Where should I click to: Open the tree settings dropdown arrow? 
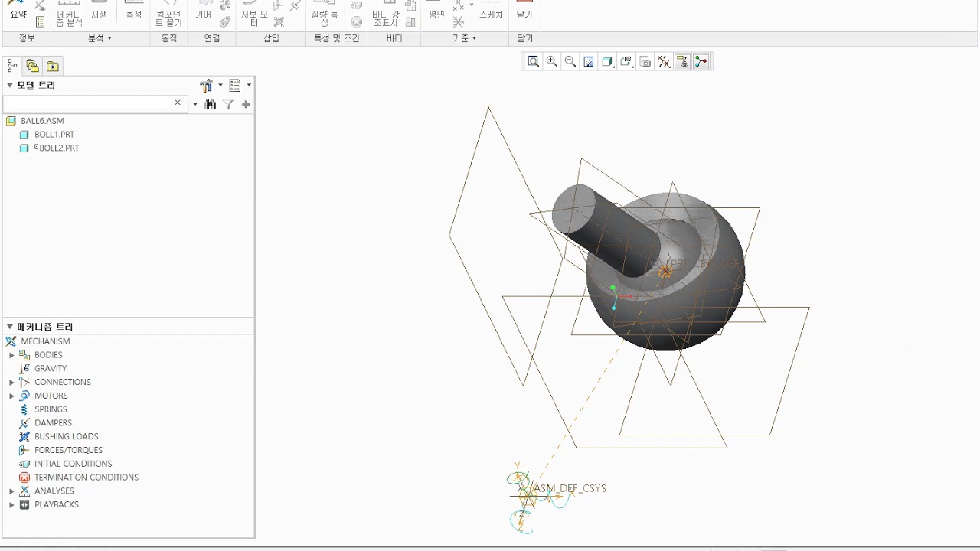click(220, 86)
